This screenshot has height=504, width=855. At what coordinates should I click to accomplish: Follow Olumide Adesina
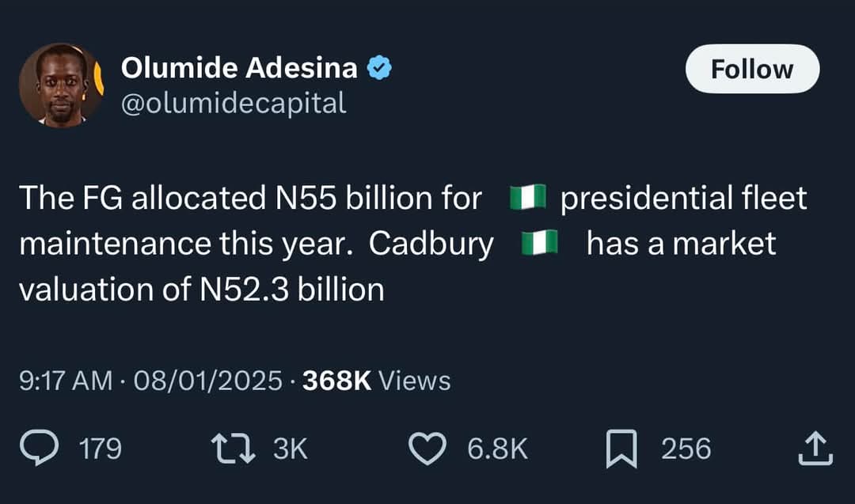click(x=752, y=69)
